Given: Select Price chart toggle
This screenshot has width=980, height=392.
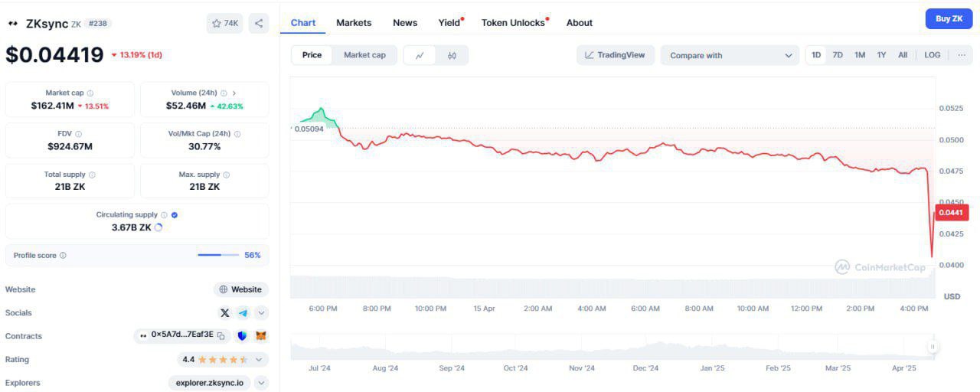Looking at the screenshot, I should click(x=312, y=55).
